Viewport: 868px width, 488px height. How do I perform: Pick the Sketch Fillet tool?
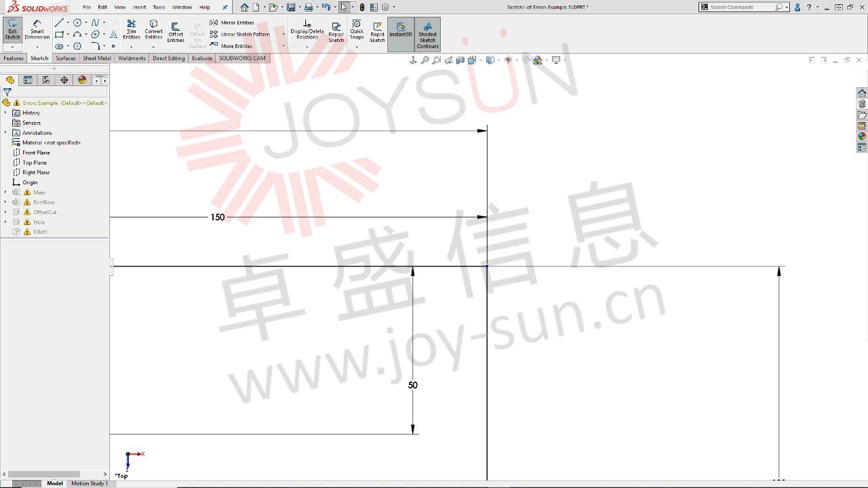(x=95, y=47)
